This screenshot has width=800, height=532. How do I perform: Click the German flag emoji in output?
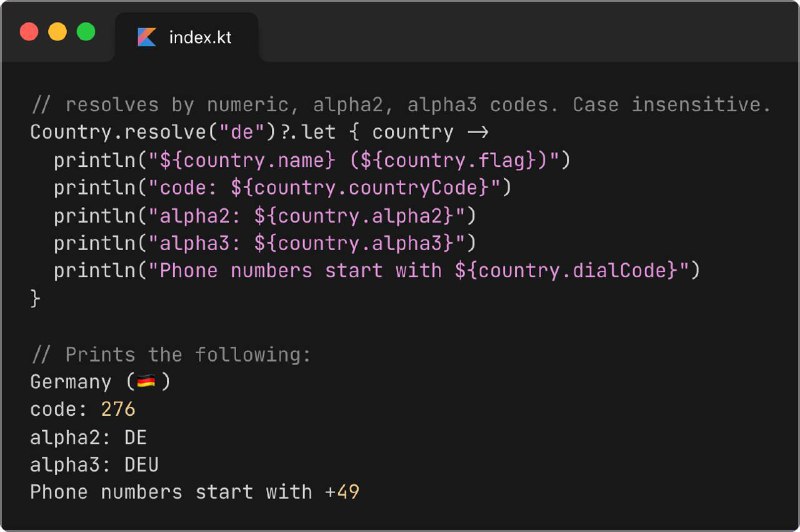[x=146, y=381]
